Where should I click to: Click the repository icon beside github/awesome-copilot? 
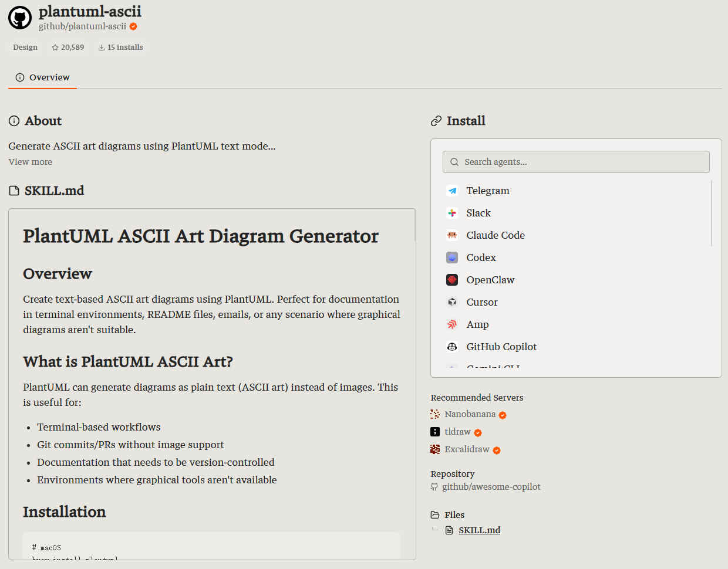434,487
